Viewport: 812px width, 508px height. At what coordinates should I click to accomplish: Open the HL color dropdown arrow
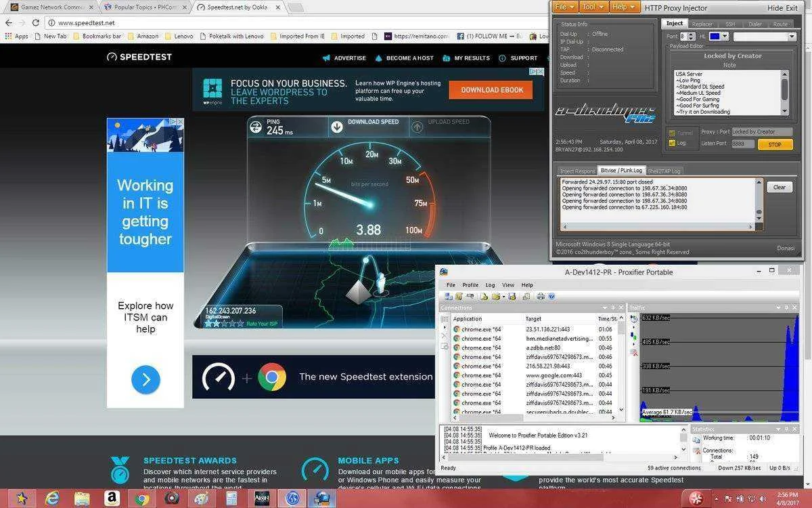tap(725, 36)
